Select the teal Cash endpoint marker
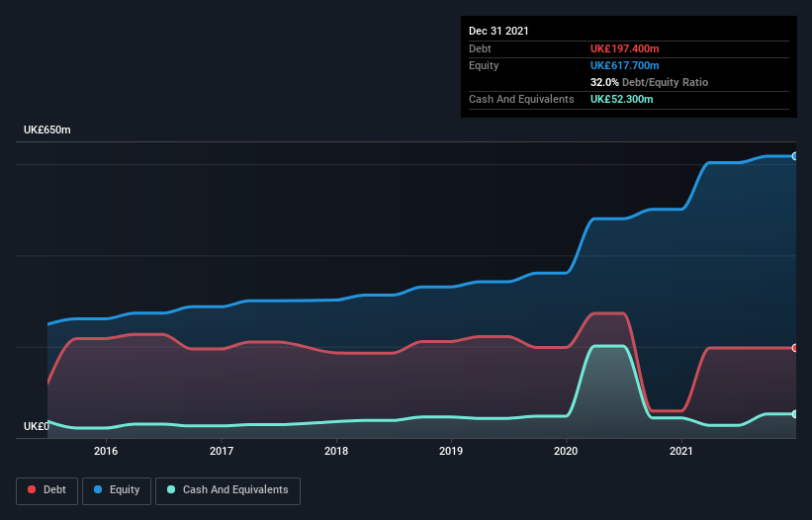 (x=795, y=414)
